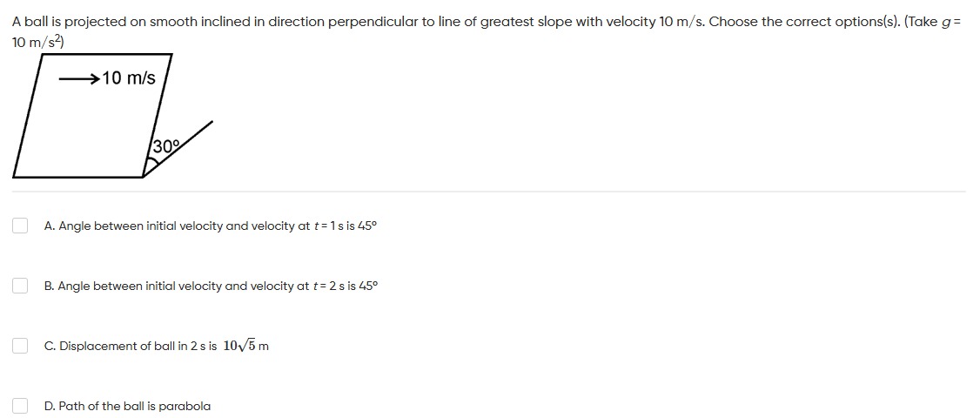Tick the checkbox for option B
The width and height of the screenshot is (980, 418).
[20, 286]
